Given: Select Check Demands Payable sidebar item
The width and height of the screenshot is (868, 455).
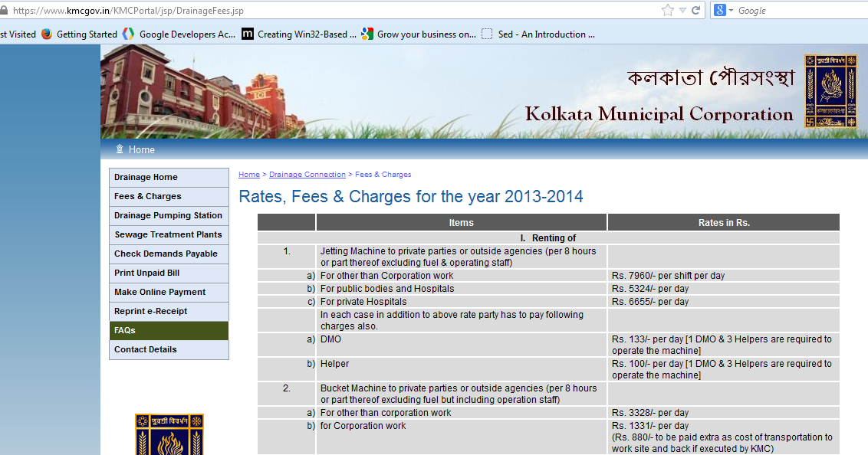Looking at the screenshot, I should click(x=169, y=254).
